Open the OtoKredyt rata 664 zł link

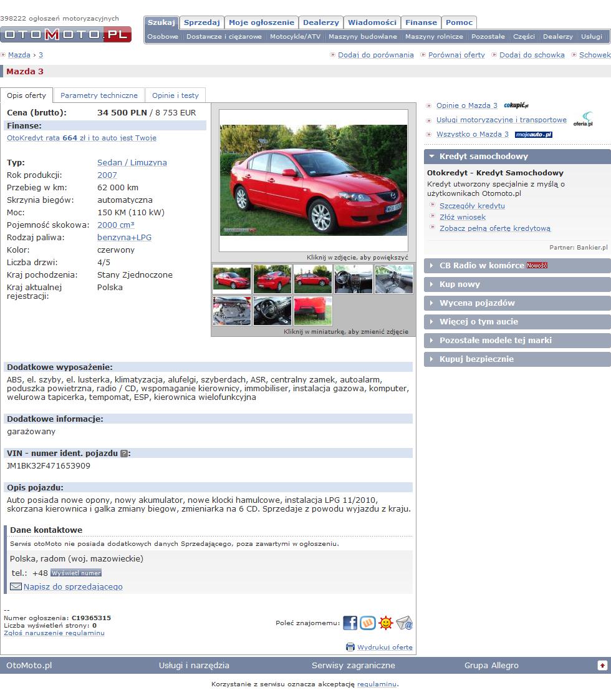point(82,138)
